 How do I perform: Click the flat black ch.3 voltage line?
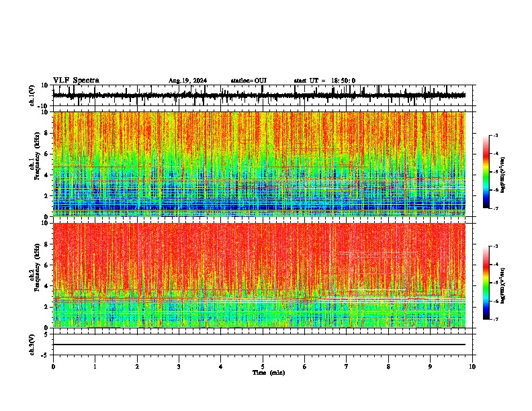(x=259, y=345)
